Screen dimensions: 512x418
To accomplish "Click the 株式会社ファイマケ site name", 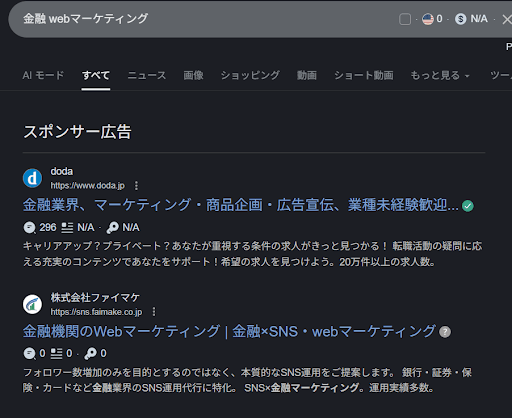I will (x=95, y=297).
